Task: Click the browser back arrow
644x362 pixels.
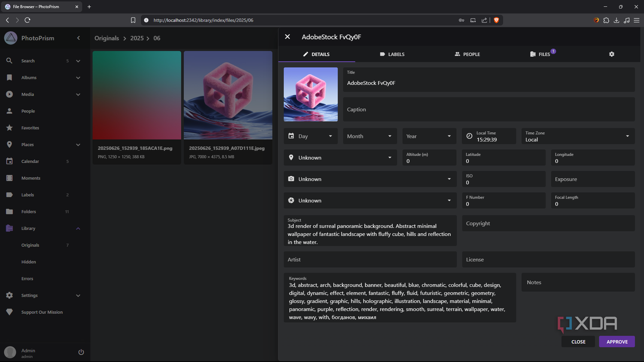Action: pyautogui.click(x=7, y=20)
